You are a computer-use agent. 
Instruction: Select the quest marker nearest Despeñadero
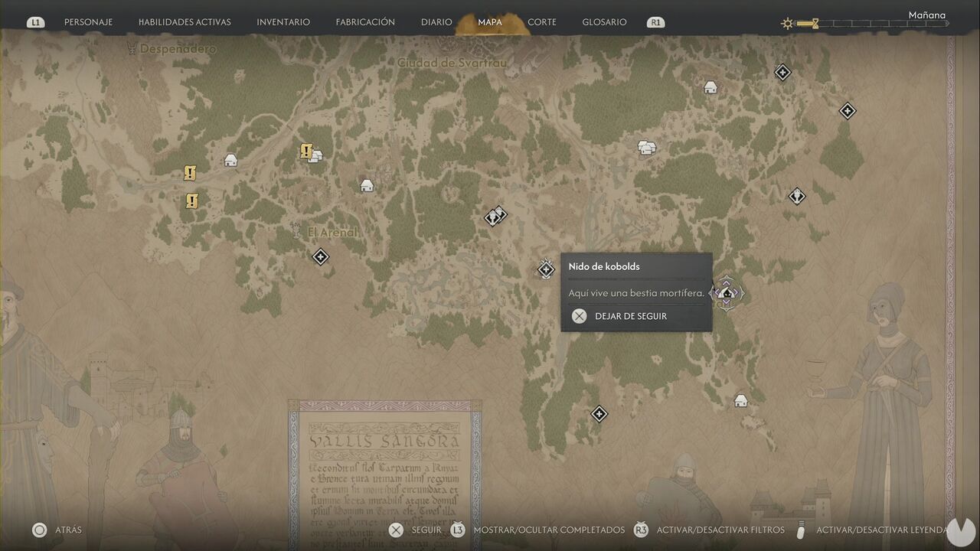click(x=190, y=174)
